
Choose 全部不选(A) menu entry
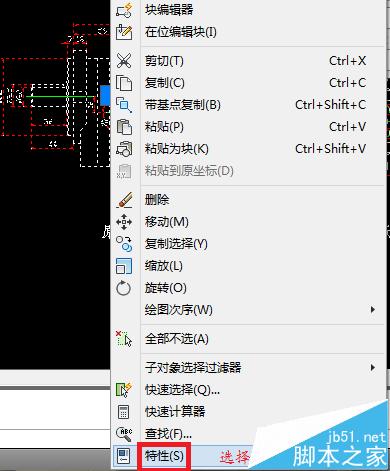point(176,339)
